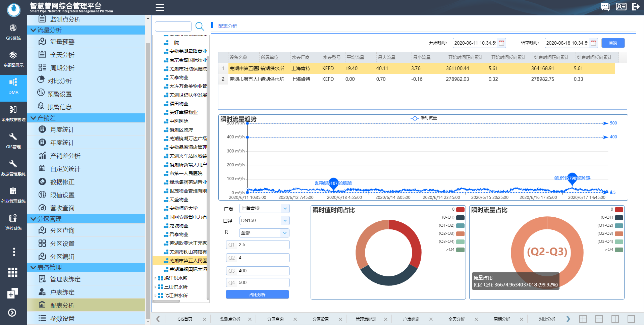Open the GIS管理 sidebar module
644x325 pixels.
[x=13, y=141]
